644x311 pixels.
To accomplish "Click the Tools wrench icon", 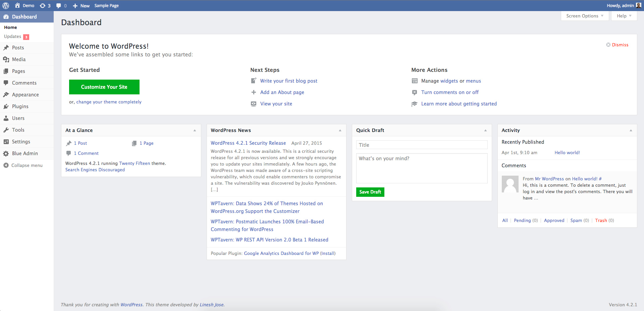I will [6, 130].
